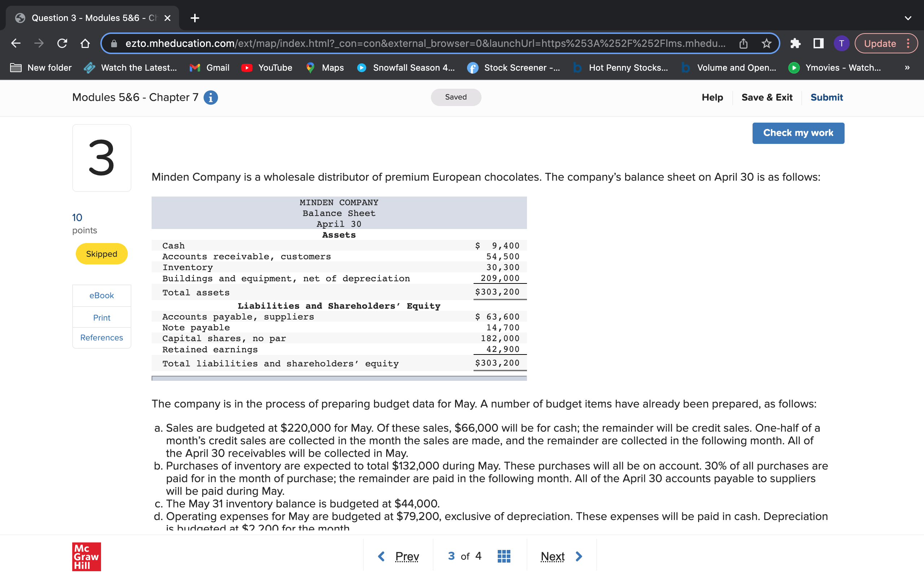Click the info icon beside Chapter 7 title
This screenshot has width=924, height=577.
pyautogui.click(x=210, y=97)
